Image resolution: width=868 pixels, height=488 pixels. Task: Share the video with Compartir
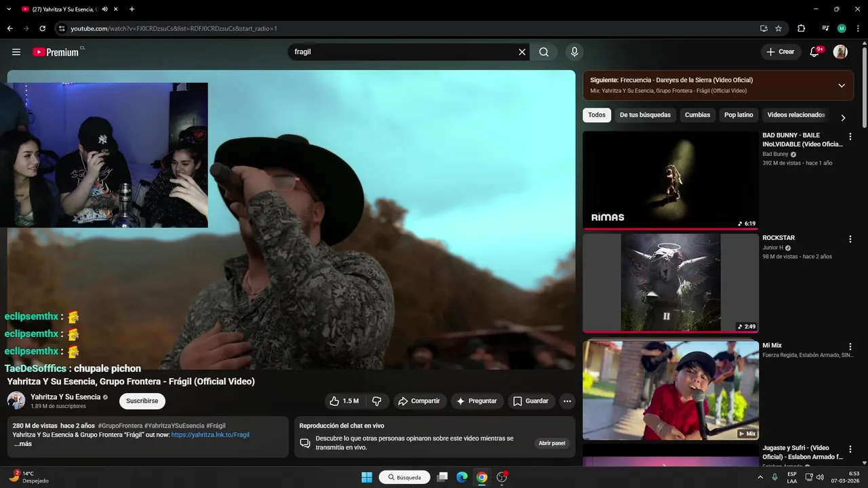tap(419, 401)
